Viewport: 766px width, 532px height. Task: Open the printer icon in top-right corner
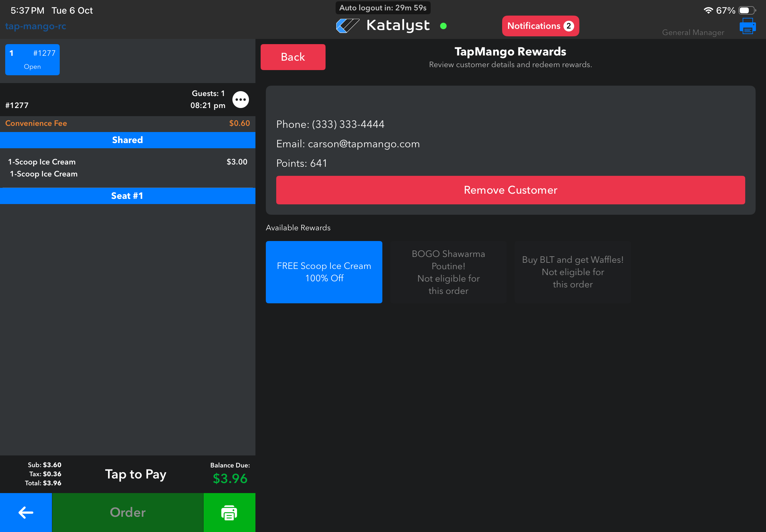[x=747, y=26]
